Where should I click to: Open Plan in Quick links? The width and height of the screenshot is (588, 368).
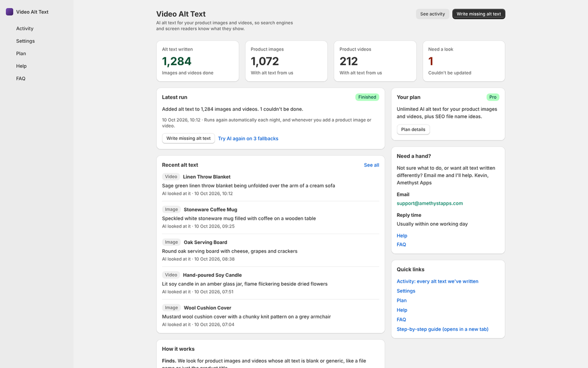(x=402, y=301)
